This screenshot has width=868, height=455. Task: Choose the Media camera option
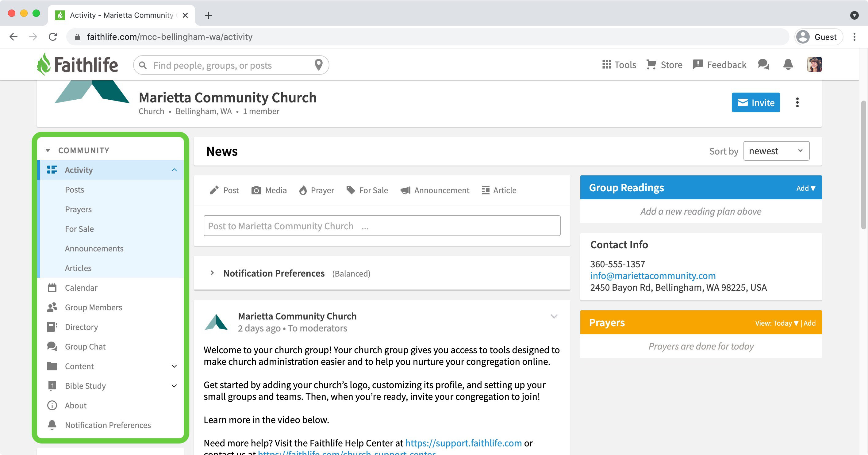coord(269,190)
